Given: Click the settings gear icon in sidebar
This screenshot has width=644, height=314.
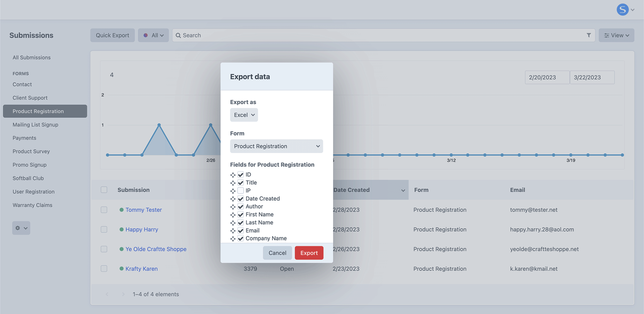Looking at the screenshot, I should [21, 228].
